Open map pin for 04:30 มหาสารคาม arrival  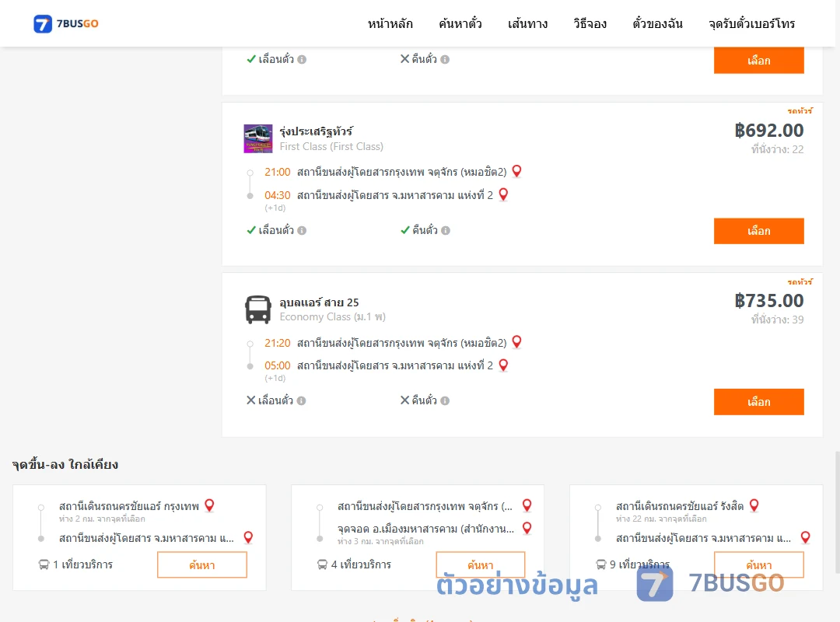pyautogui.click(x=503, y=194)
